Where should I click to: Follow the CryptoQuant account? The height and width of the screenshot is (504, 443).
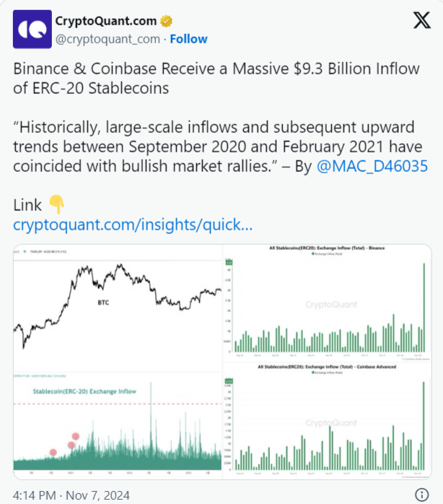pyautogui.click(x=188, y=39)
